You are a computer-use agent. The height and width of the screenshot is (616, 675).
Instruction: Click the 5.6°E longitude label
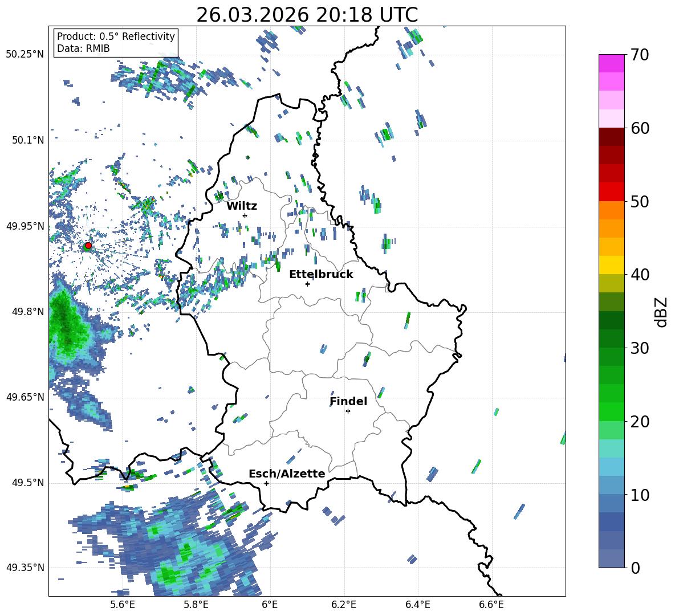[123, 605]
